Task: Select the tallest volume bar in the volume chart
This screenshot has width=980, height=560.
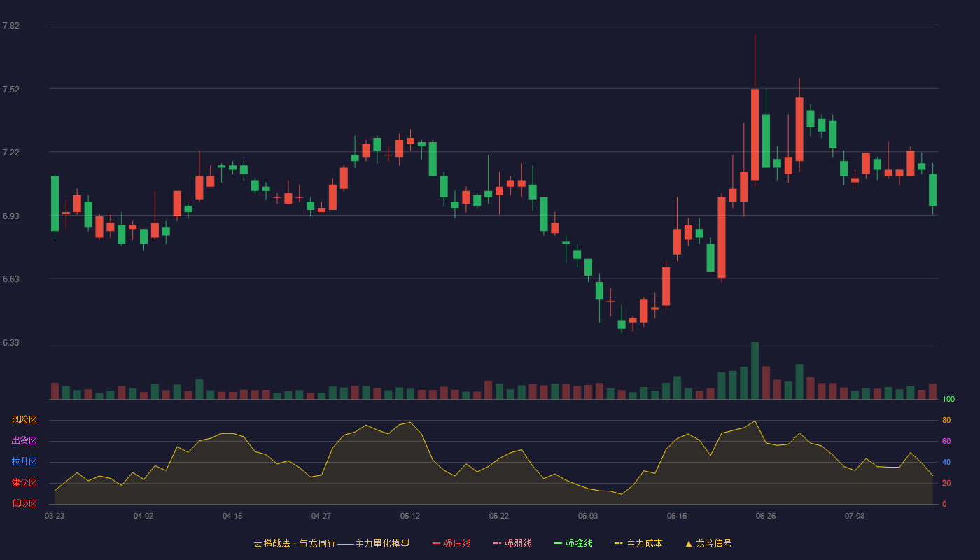Action: (755, 371)
